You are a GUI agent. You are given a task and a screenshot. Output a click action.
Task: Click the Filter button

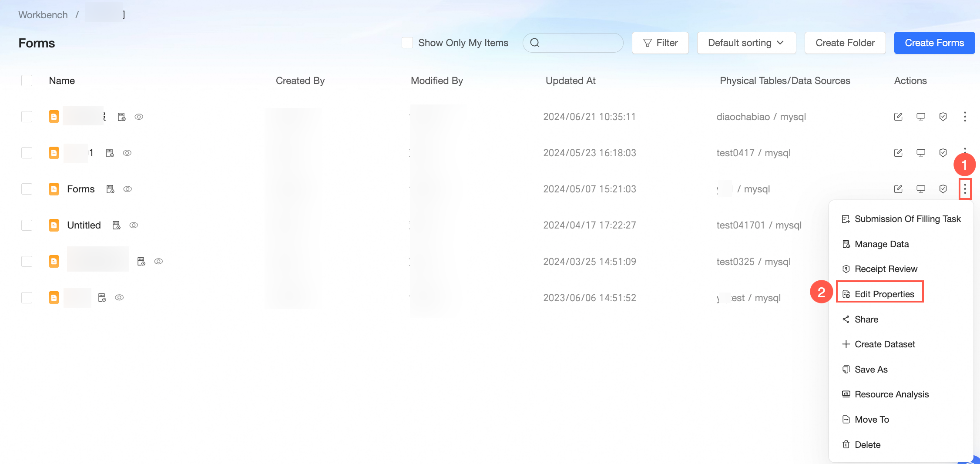(660, 43)
